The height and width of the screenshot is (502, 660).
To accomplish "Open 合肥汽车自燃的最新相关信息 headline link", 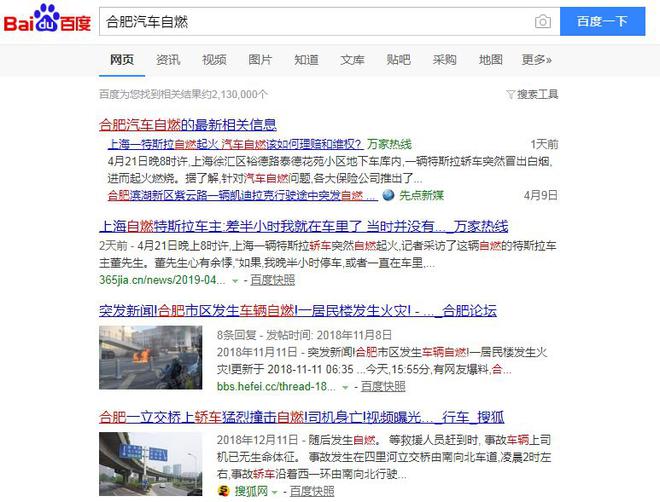I will 188,125.
